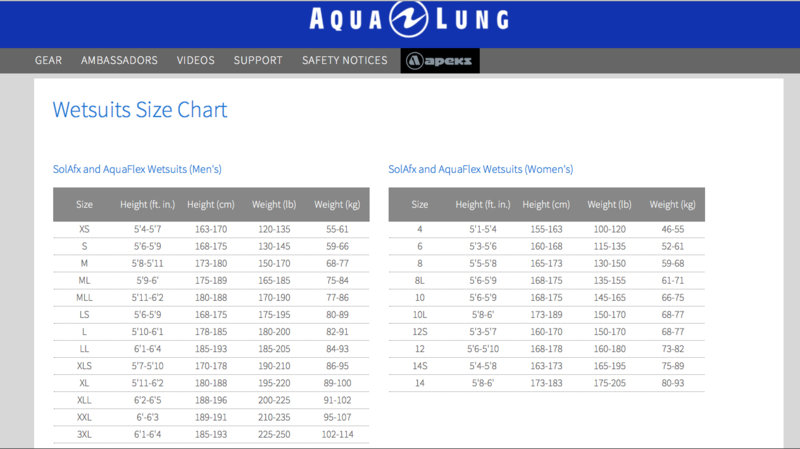The width and height of the screenshot is (800, 449).
Task: Select the MLL size cell
Action: pyautogui.click(x=84, y=297)
